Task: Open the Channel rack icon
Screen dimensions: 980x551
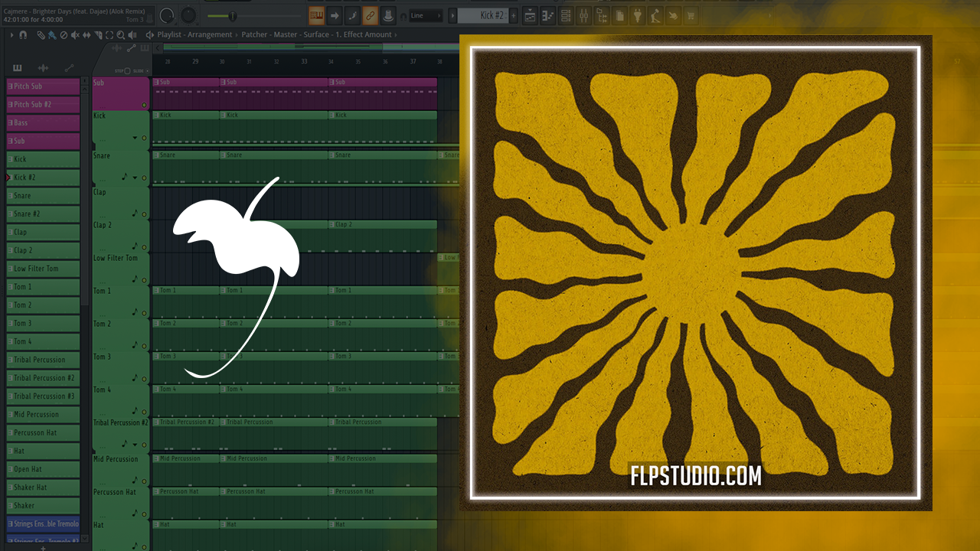Action: [x=565, y=15]
